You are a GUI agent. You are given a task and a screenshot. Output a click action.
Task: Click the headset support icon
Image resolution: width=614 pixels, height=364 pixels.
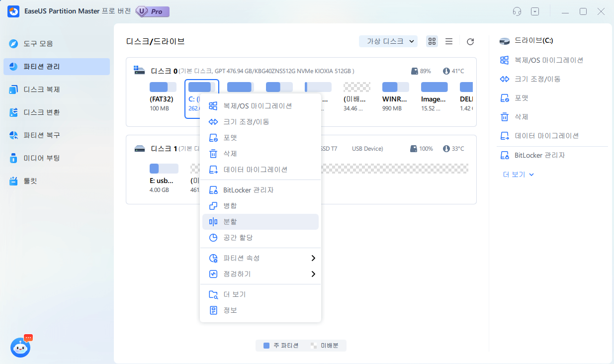coord(517,11)
